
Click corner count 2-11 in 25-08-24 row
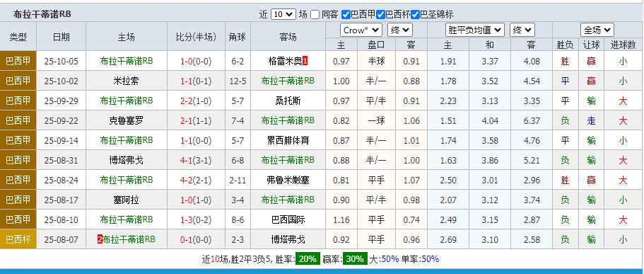(238, 180)
